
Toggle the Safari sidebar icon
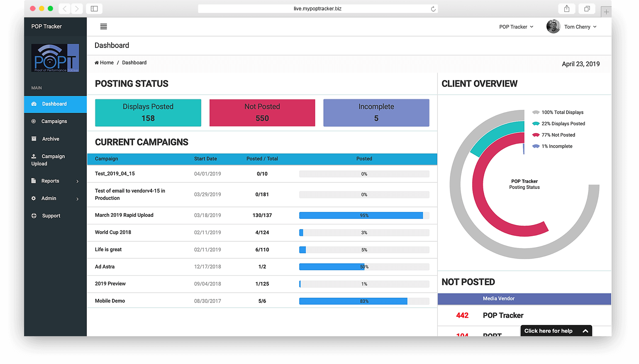coord(94,9)
